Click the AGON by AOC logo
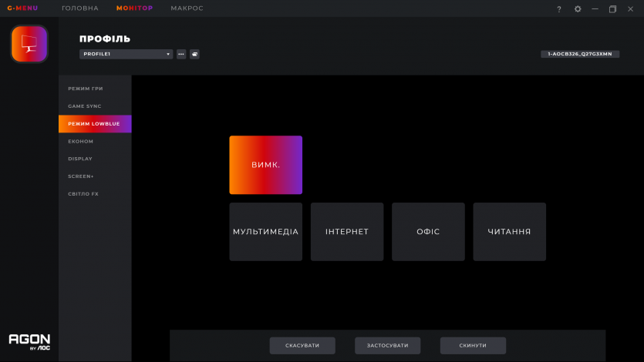Image resolution: width=644 pixels, height=362 pixels. click(x=29, y=341)
